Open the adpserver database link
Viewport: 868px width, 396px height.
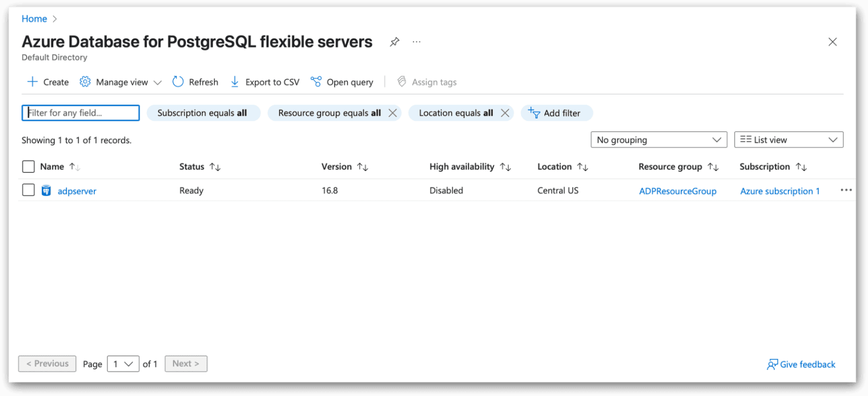point(76,191)
